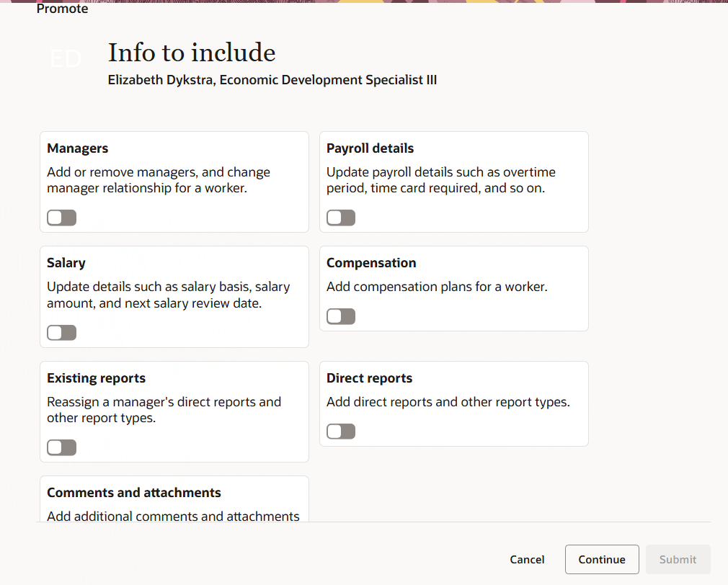
Task: Click Elizabeth Dykstra's name text
Action: coord(272,79)
